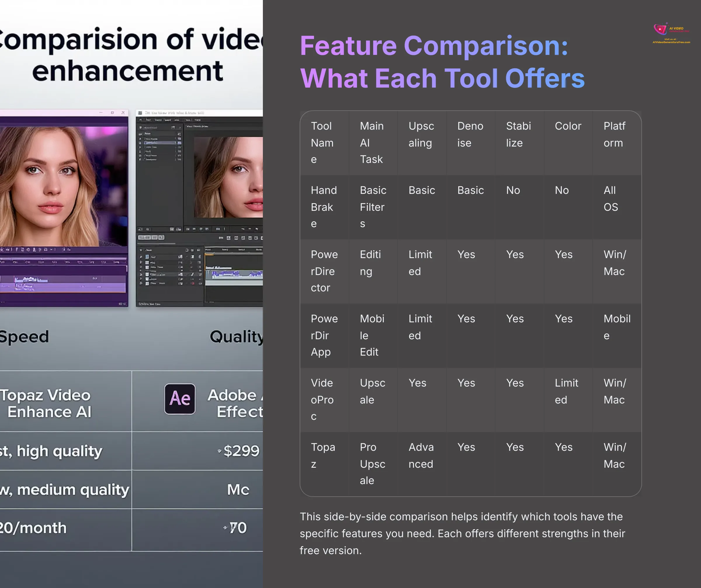Click the 'This side-by-side comparison' paragraph
The height and width of the screenshot is (588, 701).
tap(462, 534)
